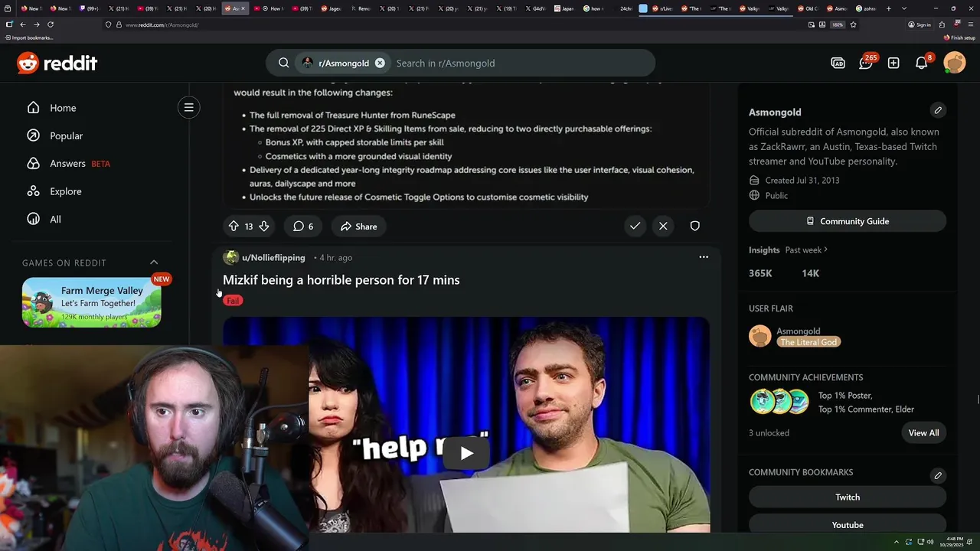Open u/Nollieflipping's profile link

[x=273, y=258]
